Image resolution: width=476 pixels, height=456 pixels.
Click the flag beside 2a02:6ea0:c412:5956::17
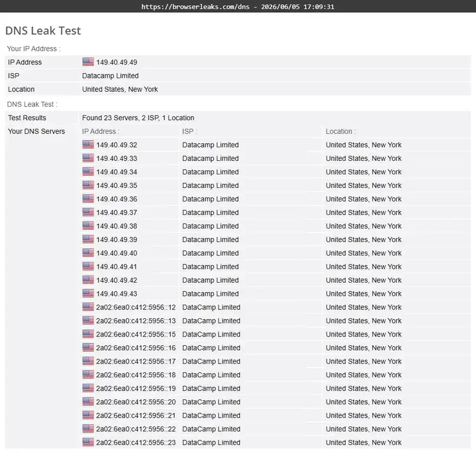coord(88,361)
